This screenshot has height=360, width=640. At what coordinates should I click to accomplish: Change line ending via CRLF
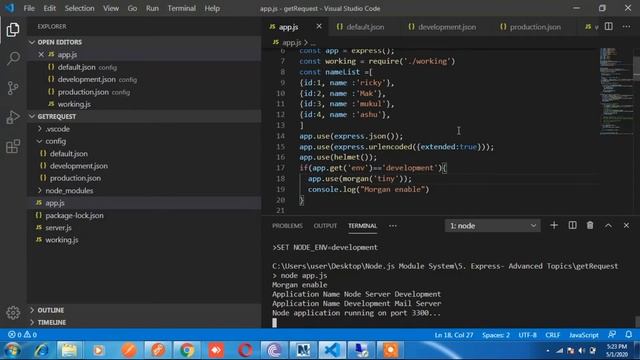[553, 335]
